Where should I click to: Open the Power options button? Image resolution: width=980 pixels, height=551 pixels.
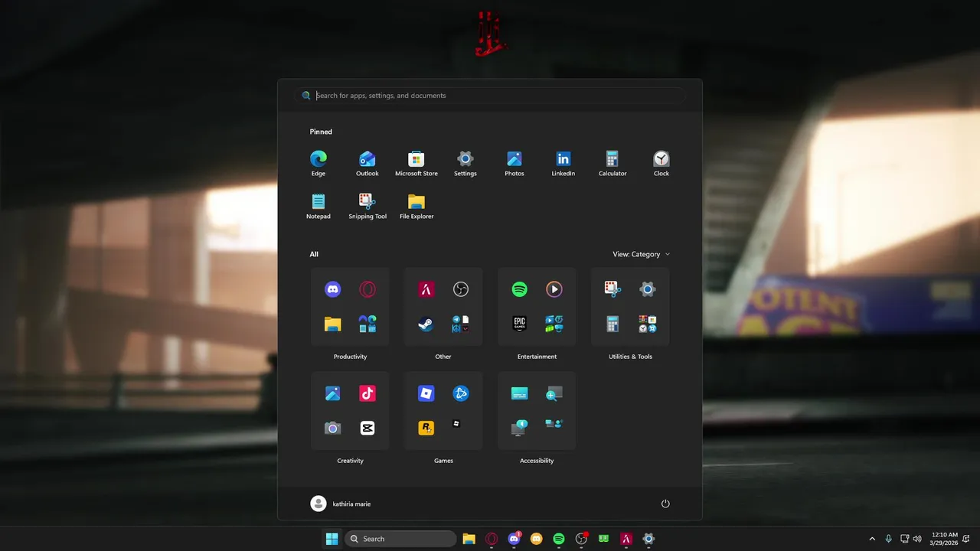click(665, 504)
